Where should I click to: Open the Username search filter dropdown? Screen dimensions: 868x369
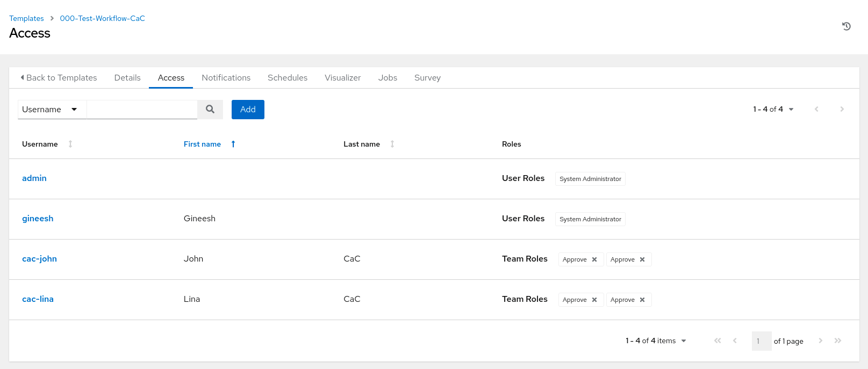(49, 110)
